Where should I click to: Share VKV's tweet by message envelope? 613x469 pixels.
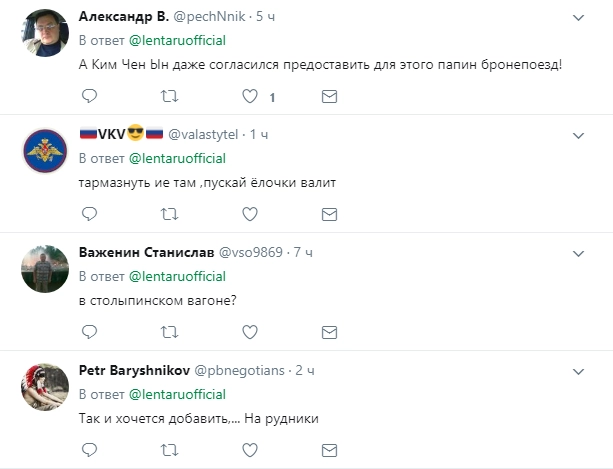(329, 213)
